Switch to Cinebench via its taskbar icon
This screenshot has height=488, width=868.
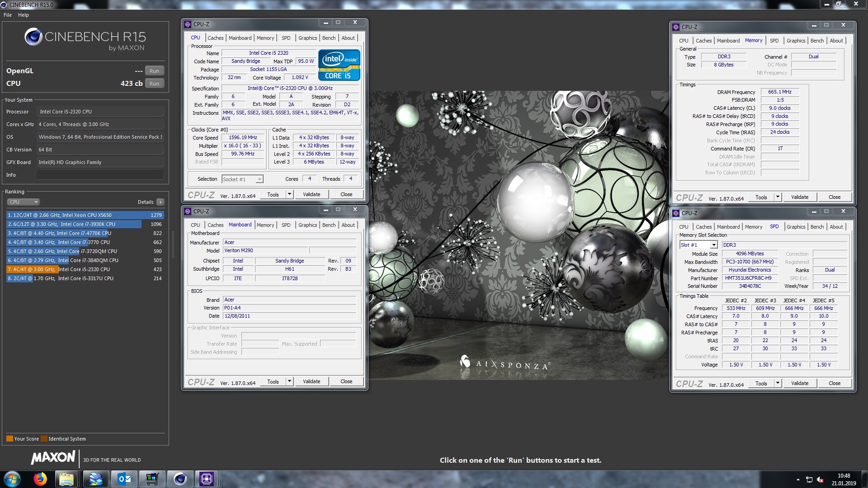pos(180,479)
